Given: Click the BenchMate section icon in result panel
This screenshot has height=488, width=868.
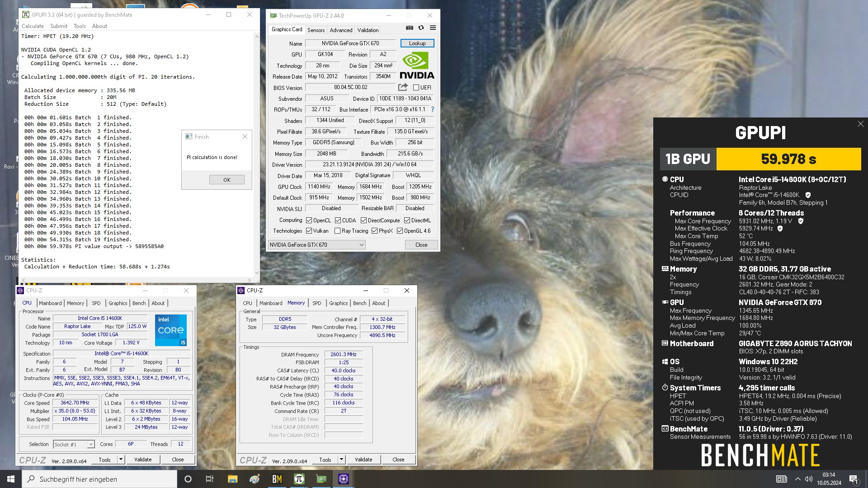Looking at the screenshot, I should 665,429.
